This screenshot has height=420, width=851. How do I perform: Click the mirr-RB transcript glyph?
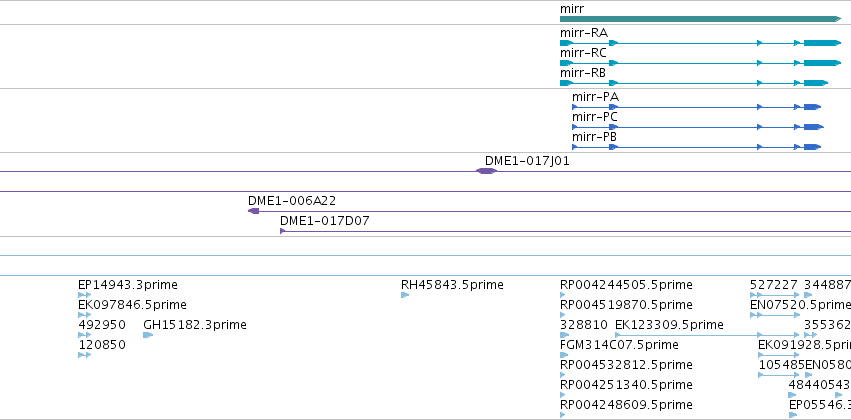coord(694,83)
